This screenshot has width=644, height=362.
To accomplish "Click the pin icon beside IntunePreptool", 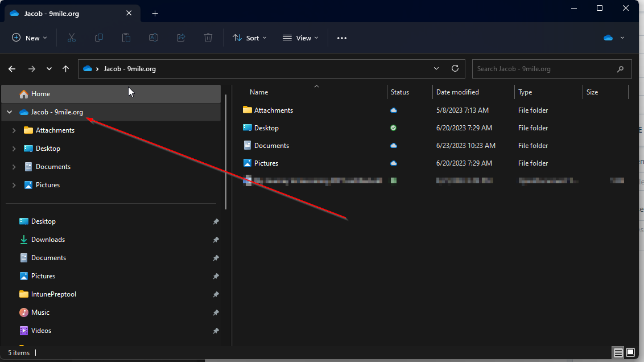I will 216,295.
